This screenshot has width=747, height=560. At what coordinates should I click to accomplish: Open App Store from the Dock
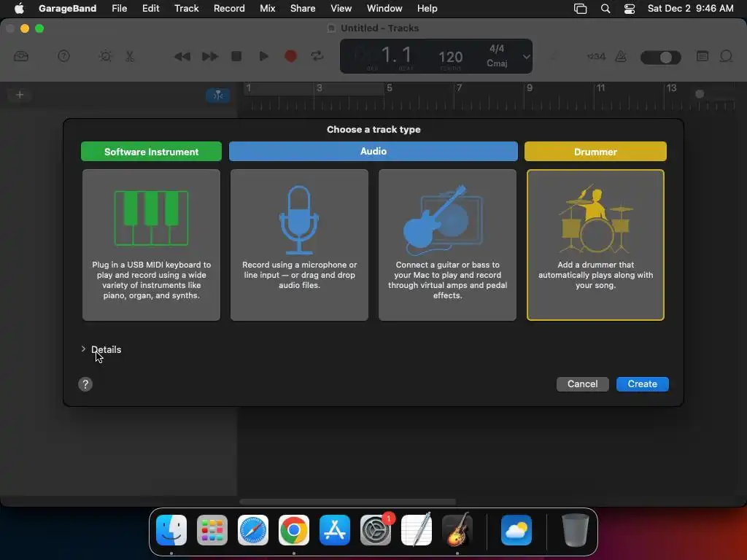335,530
